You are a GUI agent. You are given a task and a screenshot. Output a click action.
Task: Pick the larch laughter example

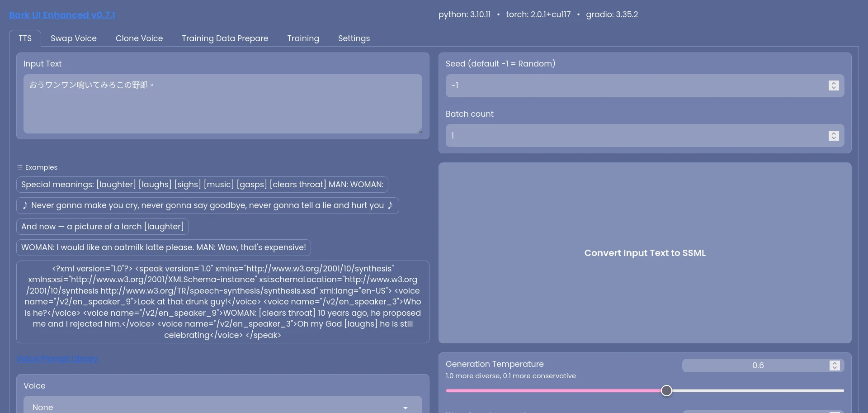pyautogui.click(x=103, y=227)
